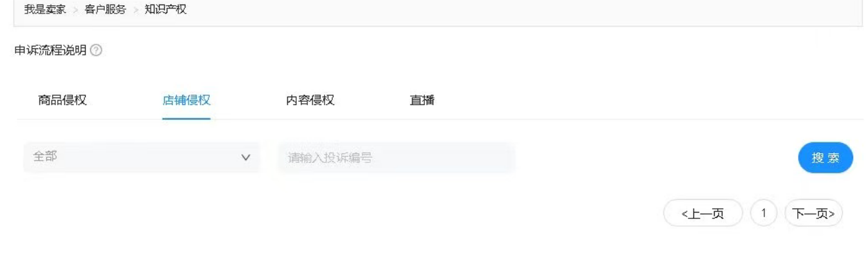Focus the 请输入投诉编号 input field
The width and height of the screenshot is (868, 279).
tap(396, 158)
